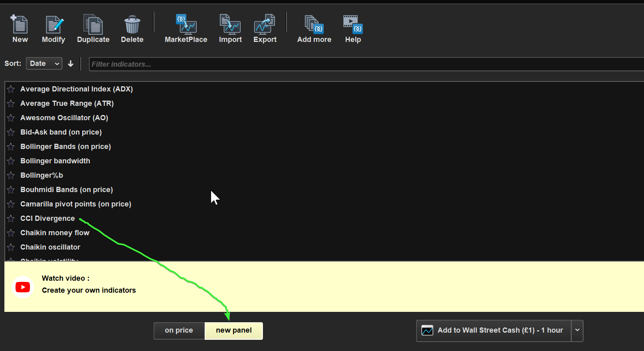Star the Average True Range (ATR) indicator
The height and width of the screenshot is (351, 644).
pyautogui.click(x=11, y=103)
